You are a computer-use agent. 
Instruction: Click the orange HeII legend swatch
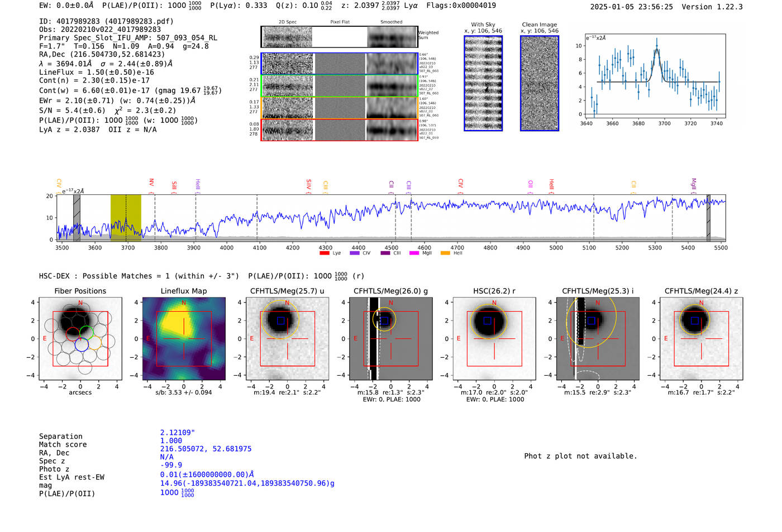(445, 253)
